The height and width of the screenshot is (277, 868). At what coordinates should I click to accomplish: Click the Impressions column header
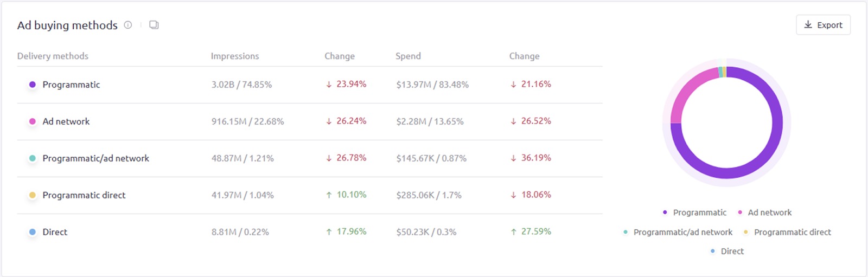(x=235, y=56)
